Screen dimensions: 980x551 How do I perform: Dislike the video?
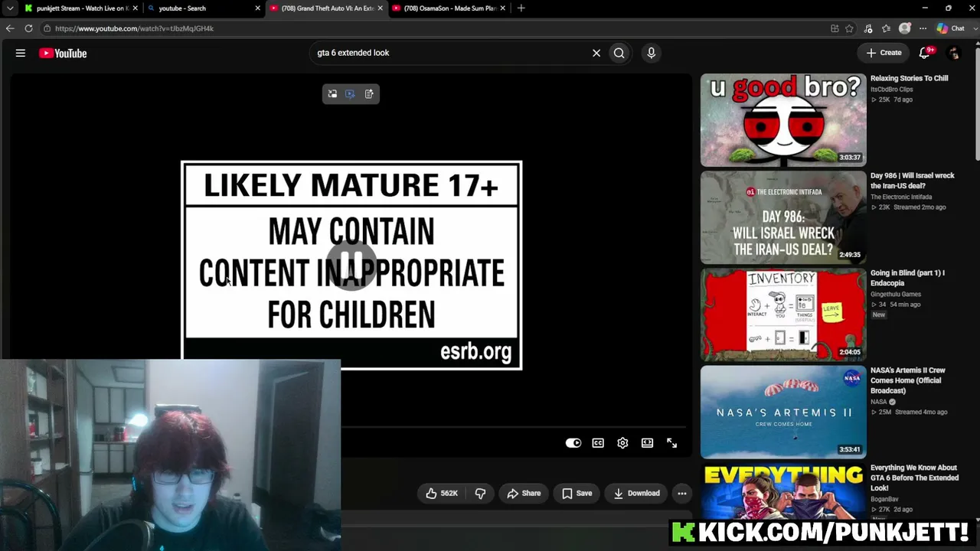tap(480, 494)
